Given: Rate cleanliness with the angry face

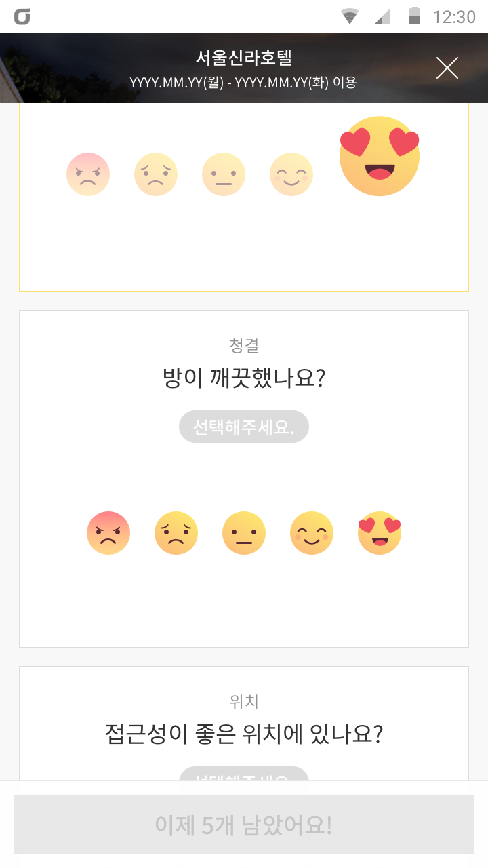Looking at the screenshot, I should [x=108, y=533].
